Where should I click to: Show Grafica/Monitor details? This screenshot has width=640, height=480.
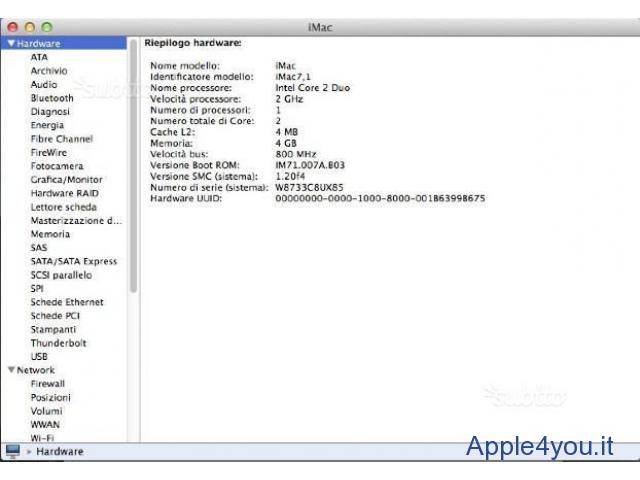point(67,180)
